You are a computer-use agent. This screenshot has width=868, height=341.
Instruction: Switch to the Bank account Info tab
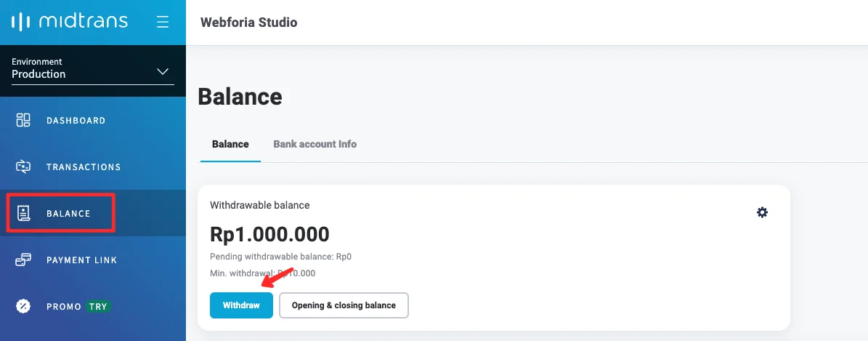pyautogui.click(x=315, y=144)
